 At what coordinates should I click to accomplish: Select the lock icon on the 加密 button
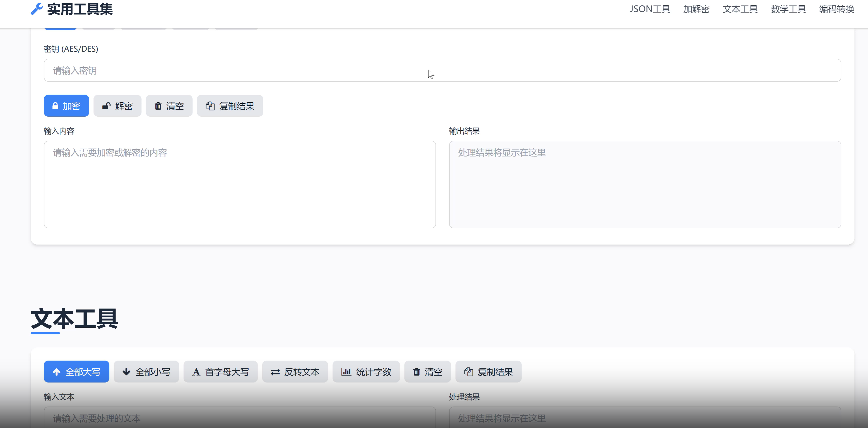click(x=55, y=106)
